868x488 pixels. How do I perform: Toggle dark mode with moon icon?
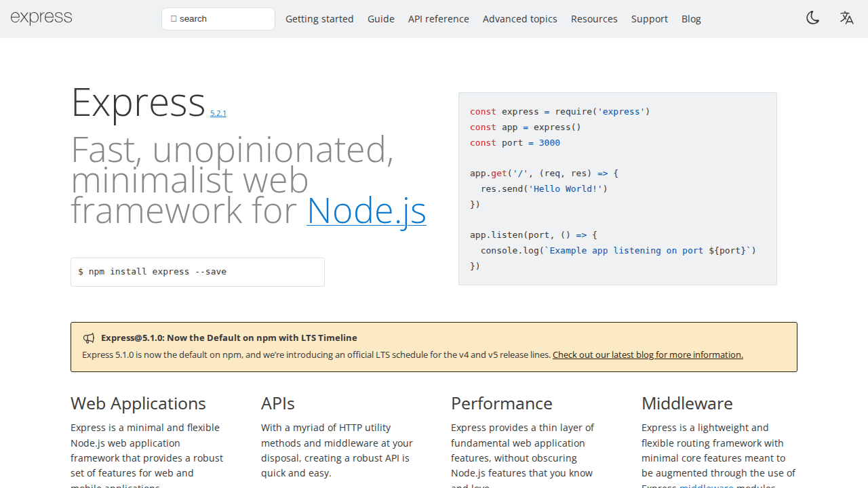[812, 18]
